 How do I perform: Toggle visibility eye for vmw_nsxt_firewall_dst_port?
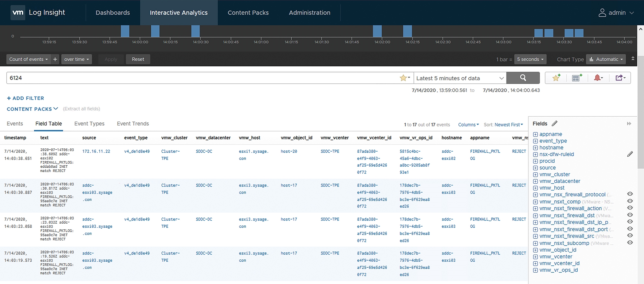tap(630, 229)
